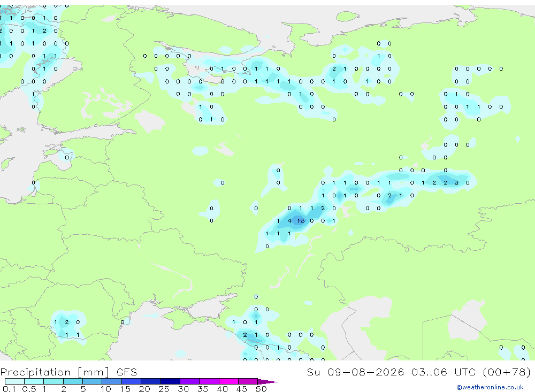Screen dimensions: 535x392
Task: Click the map value '3' in eastern band
Action: [456, 182]
